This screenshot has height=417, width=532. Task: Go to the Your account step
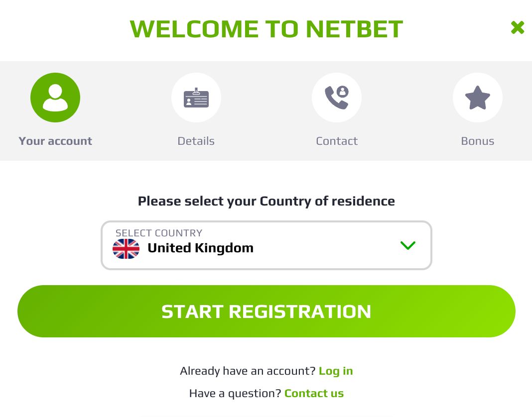pyautogui.click(x=55, y=110)
